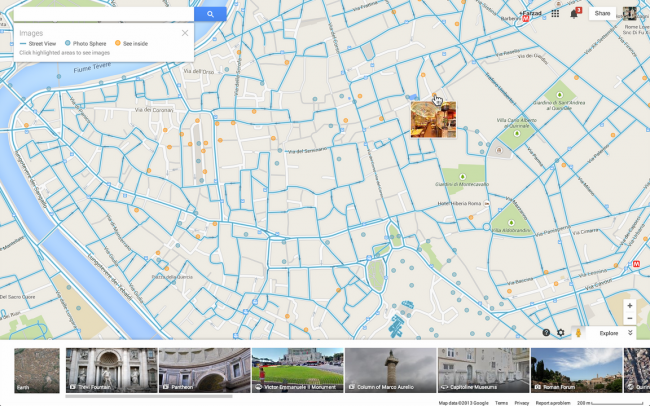
Task: Click the Piazza della Quercia label
Action: (x=172, y=277)
